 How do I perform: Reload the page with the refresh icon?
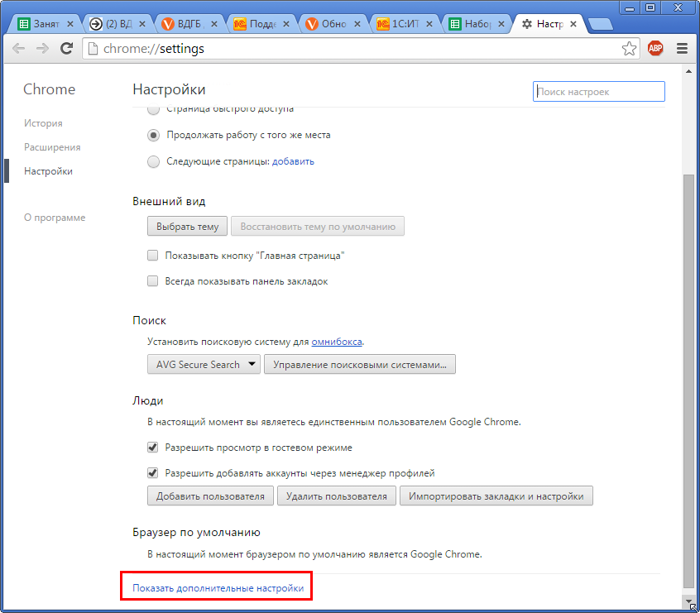pyautogui.click(x=67, y=48)
